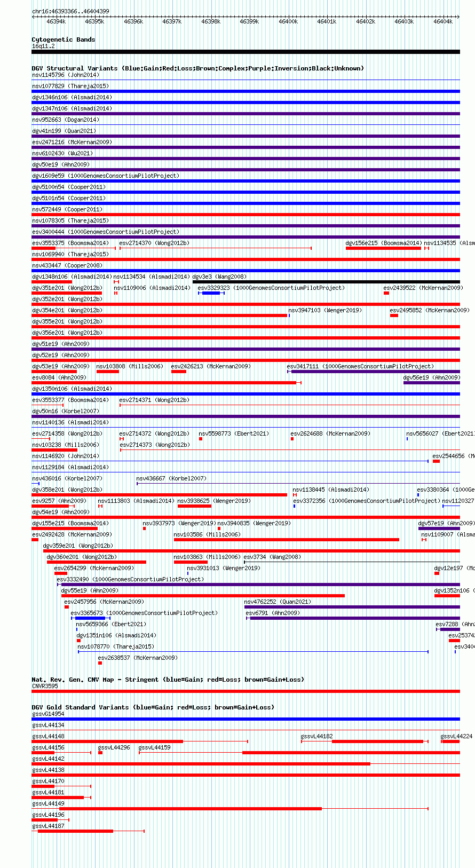Open variant esv2471216 (McKernan2009)

(x=72, y=142)
